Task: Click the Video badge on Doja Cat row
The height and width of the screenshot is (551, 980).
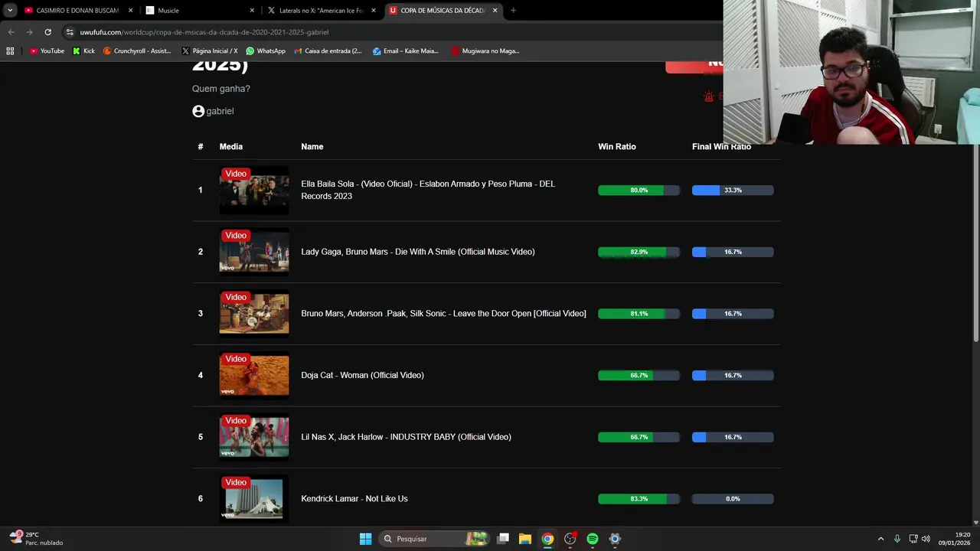Action: pos(236,359)
